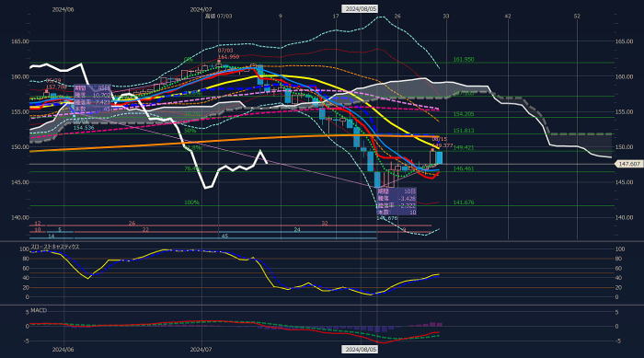Click 155.00 on the right price axis
Viewport: 644px width, 358px height.
[624, 111]
